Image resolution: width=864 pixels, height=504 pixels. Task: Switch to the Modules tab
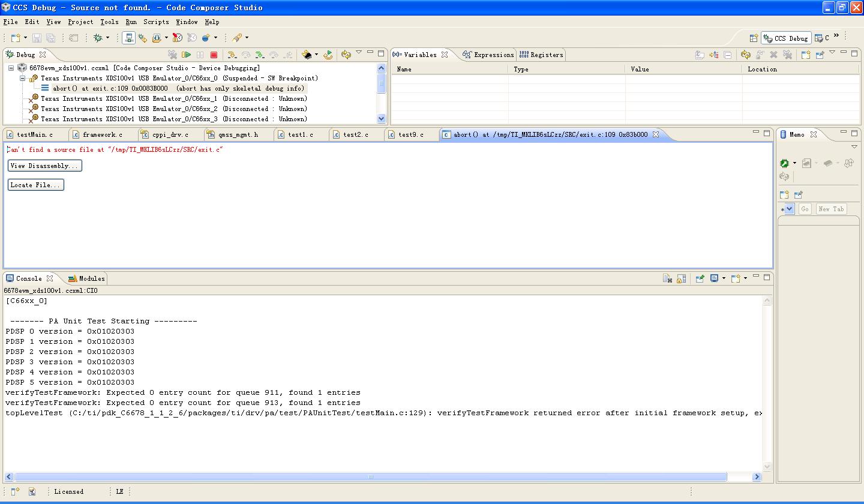point(86,278)
